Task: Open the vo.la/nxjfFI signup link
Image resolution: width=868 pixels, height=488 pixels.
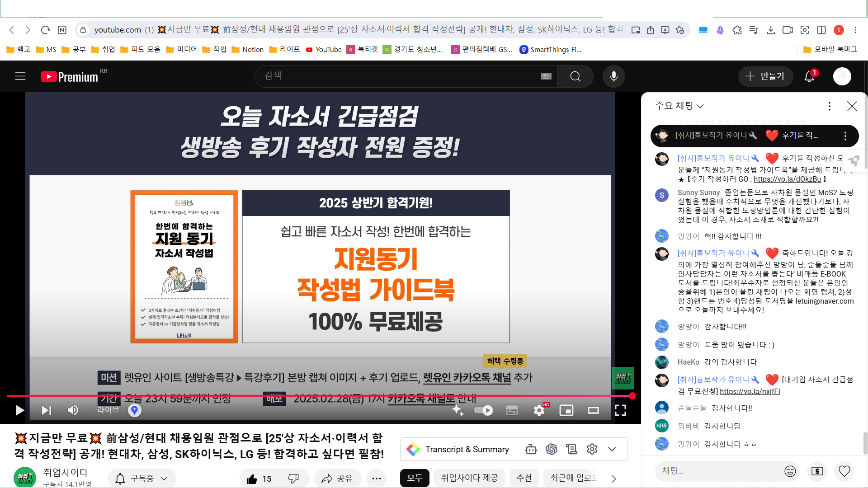Action: [x=750, y=392]
